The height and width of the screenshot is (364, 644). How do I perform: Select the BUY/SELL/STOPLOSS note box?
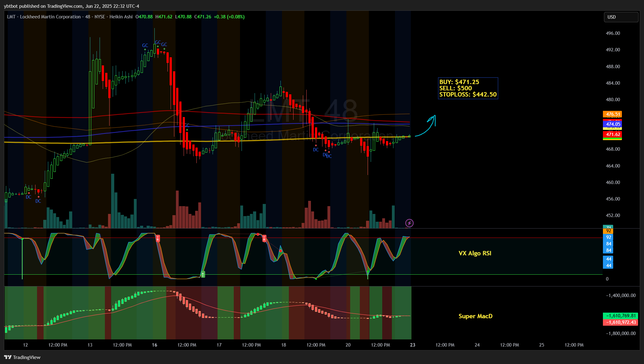coord(468,88)
